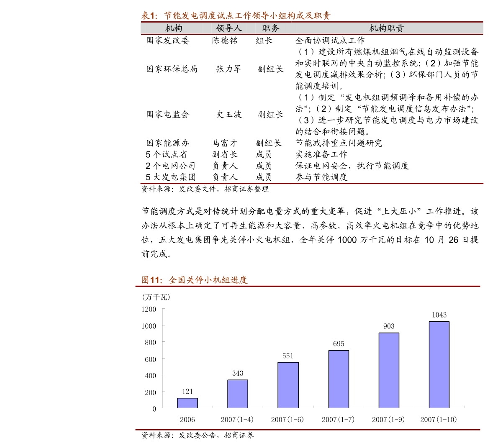Click the name 陈德铭 in table
The width and height of the screenshot is (498, 448).
click(225, 40)
